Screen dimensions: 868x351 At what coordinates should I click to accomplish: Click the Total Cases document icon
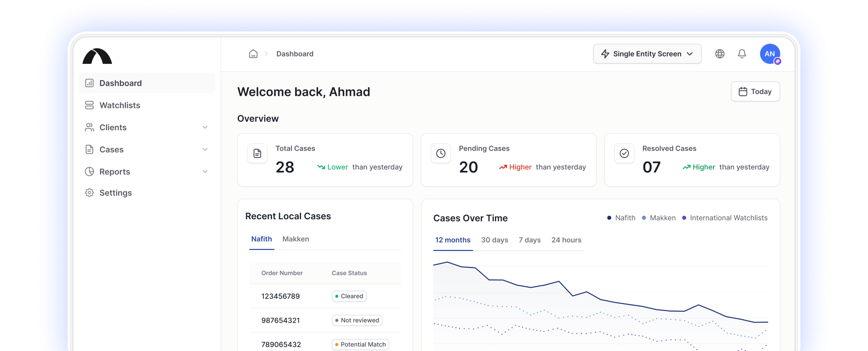pyautogui.click(x=257, y=153)
